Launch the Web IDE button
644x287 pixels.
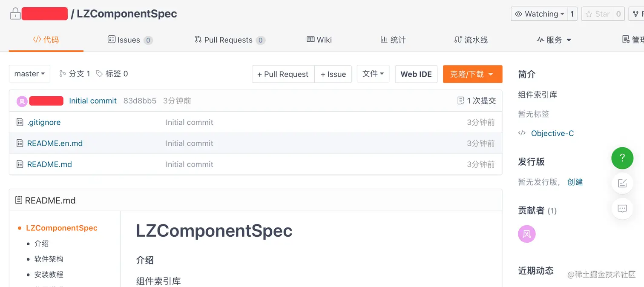click(x=416, y=74)
